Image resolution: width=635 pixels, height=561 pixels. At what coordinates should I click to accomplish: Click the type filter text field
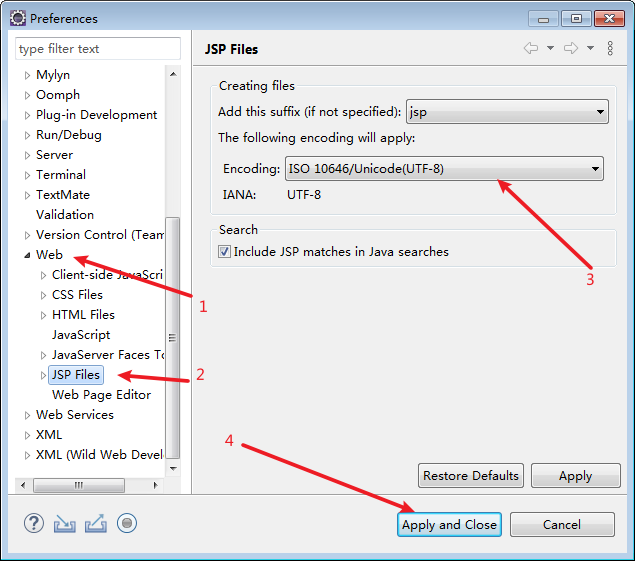coord(98,49)
